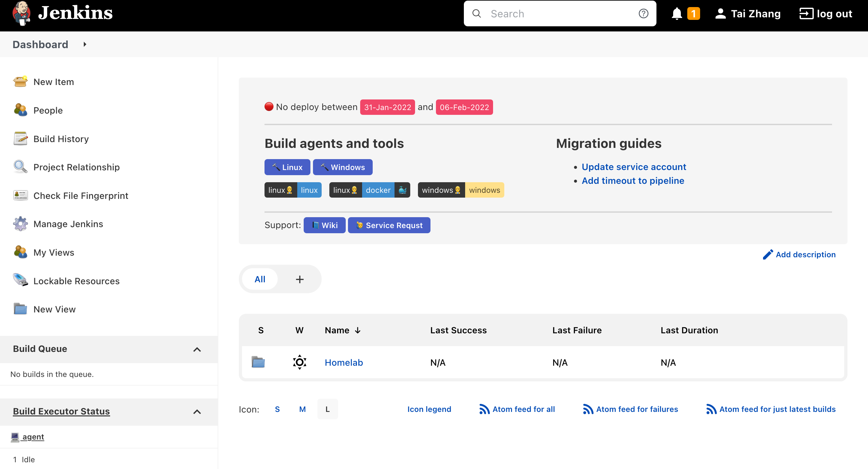Viewport: 868px width, 469px height.
Task: Expand the Dashboard breadcrumb arrow
Action: point(85,45)
